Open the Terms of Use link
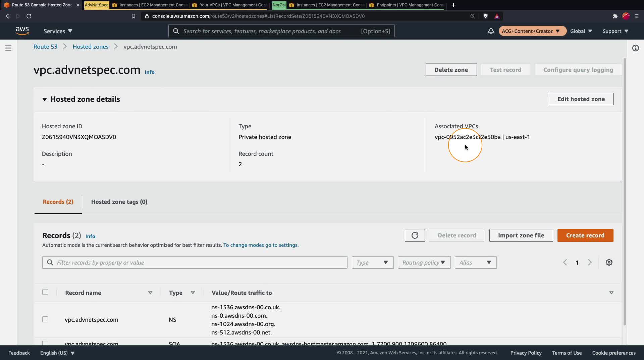Screen dimensions: 644x360 pyautogui.click(x=567, y=353)
